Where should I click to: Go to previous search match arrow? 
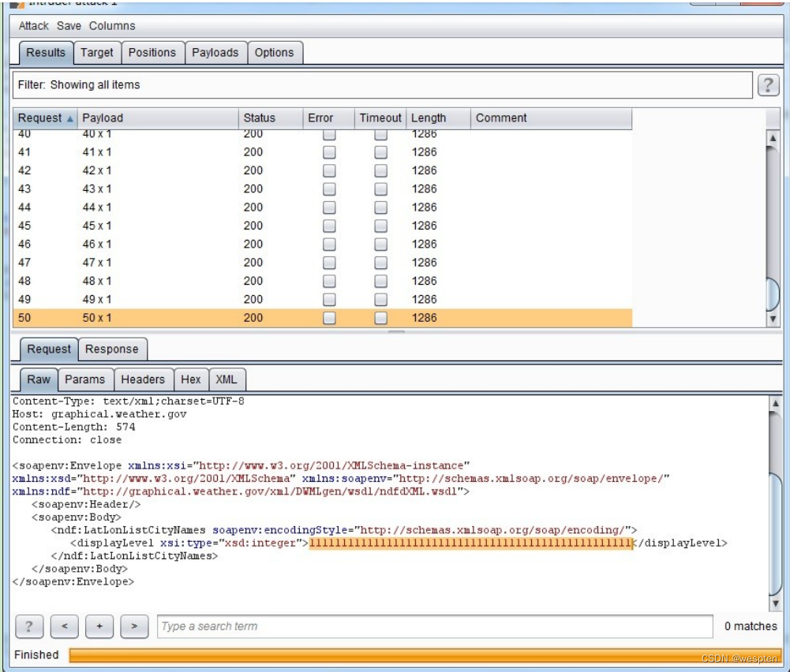(65, 626)
